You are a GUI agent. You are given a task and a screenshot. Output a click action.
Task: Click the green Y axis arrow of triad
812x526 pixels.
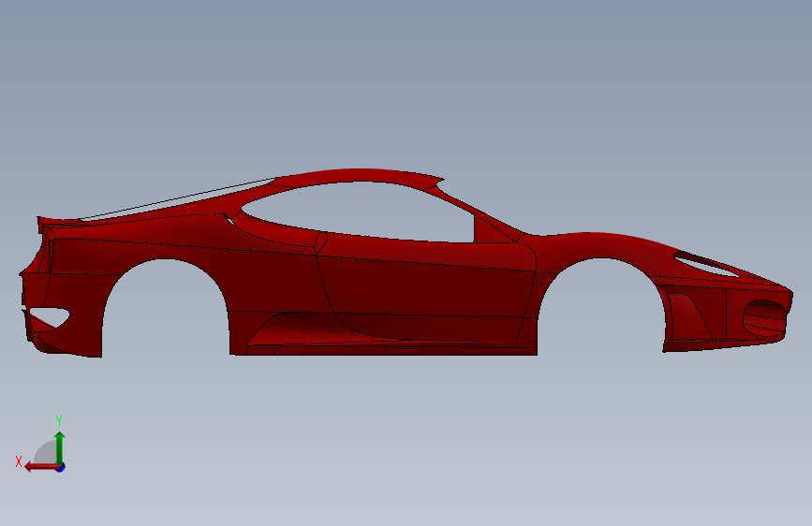(x=60, y=447)
